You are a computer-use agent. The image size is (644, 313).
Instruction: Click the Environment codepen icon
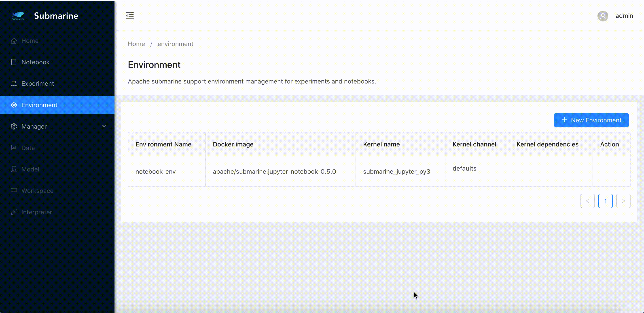click(x=14, y=105)
